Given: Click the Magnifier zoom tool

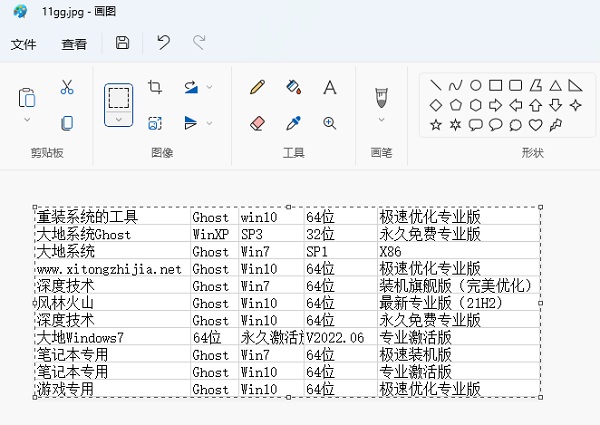Looking at the screenshot, I should click(x=329, y=123).
